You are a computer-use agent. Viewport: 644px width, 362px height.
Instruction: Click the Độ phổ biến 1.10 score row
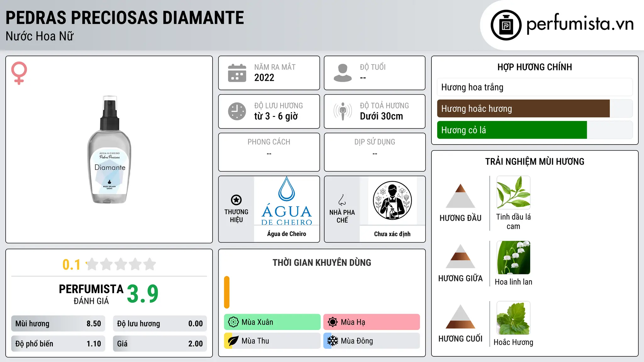click(58, 344)
